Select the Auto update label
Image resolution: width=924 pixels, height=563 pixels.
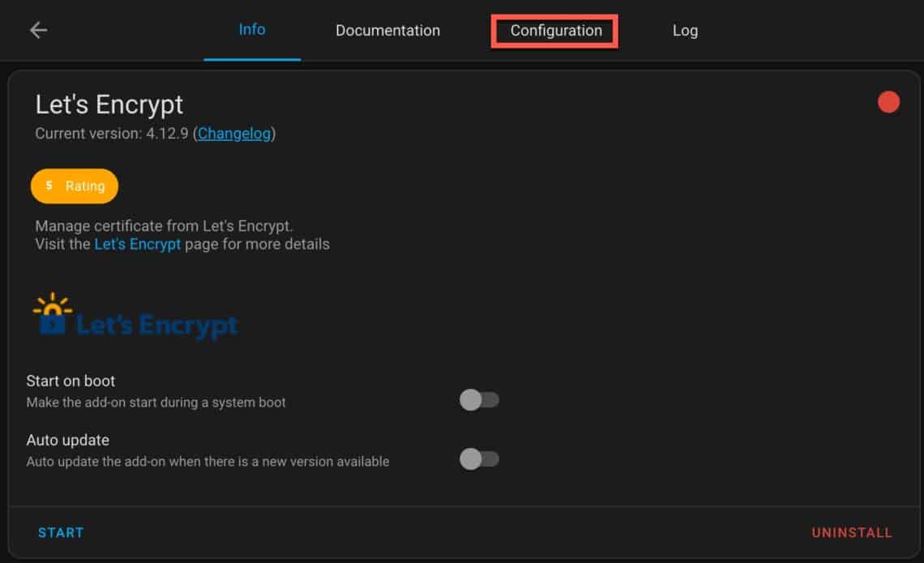[68, 440]
